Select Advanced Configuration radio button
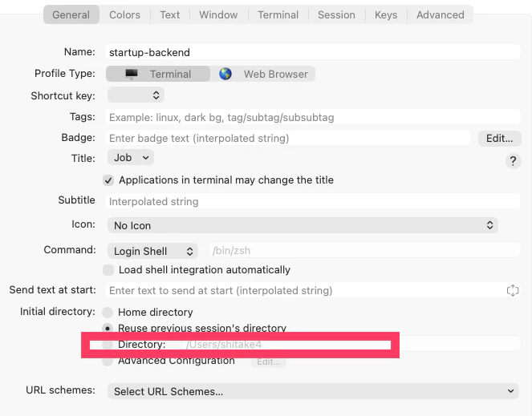This screenshot has width=532, height=416. coord(108,361)
